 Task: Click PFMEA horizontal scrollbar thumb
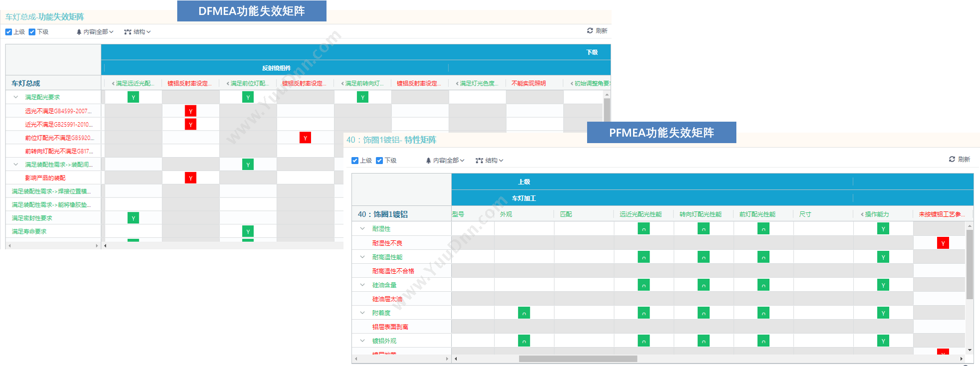[x=578, y=359]
